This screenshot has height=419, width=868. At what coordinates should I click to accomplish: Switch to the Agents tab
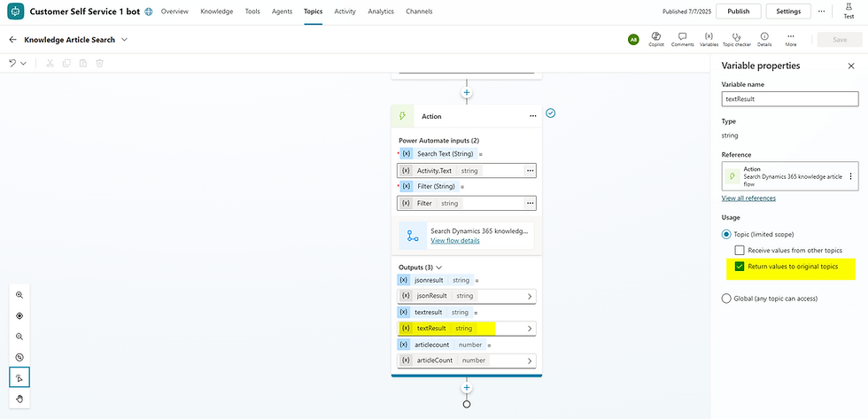coord(282,11)
